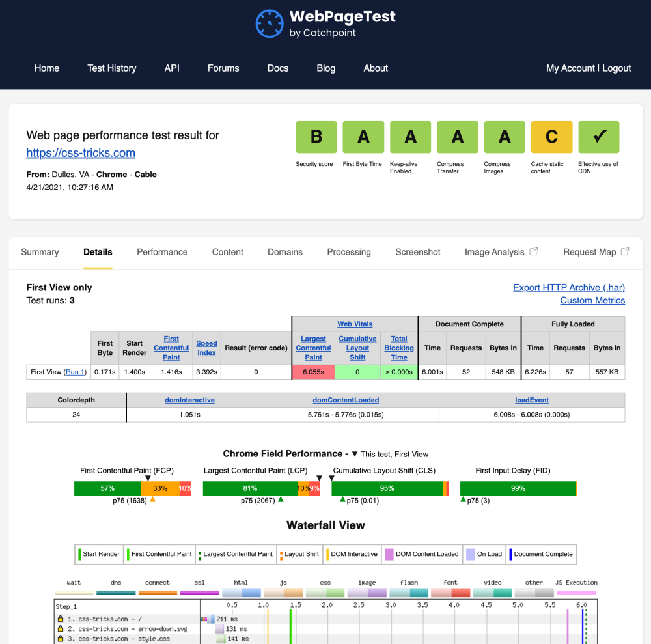The image size is (651, 644).
Task: Click external-link icon next to Image Analysis
Action: pos(534,251)
